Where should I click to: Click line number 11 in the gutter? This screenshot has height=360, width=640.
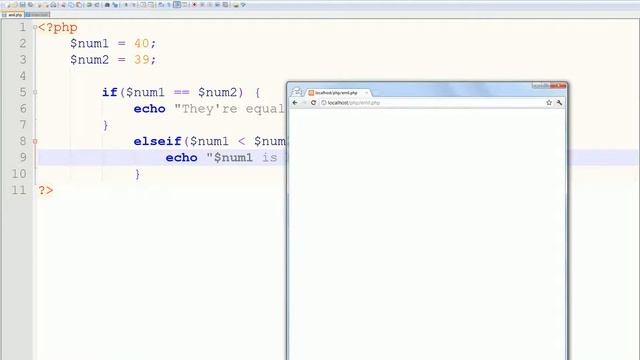(19, 190)
